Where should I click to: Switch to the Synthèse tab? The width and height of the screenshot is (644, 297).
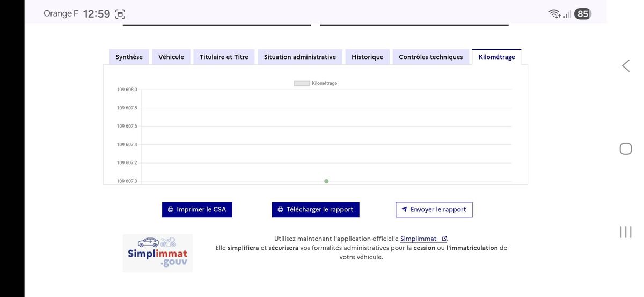pyautogui.click(x=129, y=57)
